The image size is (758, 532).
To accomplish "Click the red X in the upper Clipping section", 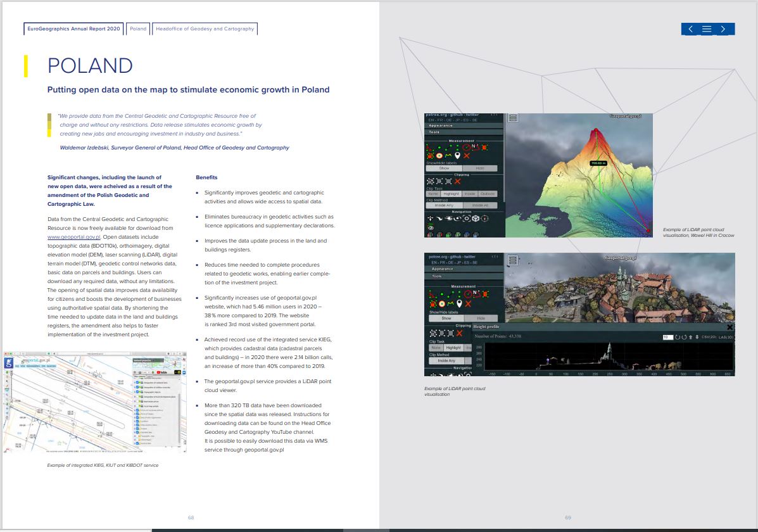I will (x=458, y=181).
